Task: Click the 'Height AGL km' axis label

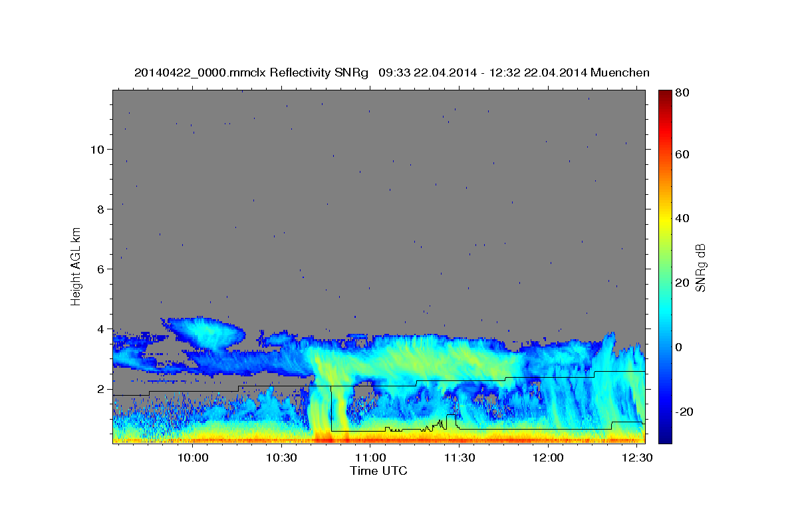Action: point(76,266)
